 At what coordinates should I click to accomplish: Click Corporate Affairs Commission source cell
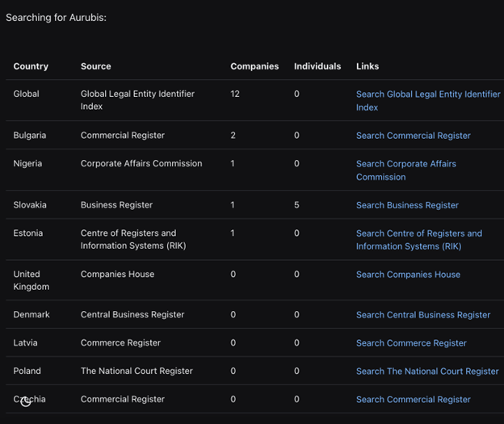pos(141,164)
